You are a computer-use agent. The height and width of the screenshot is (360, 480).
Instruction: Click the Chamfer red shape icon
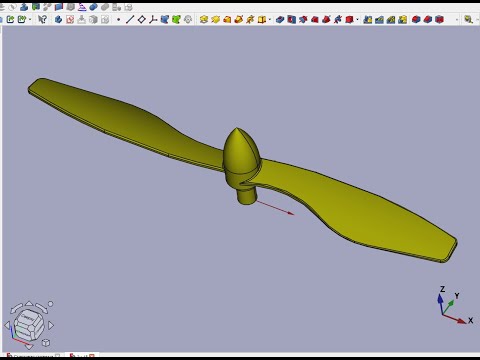pos(428,19)
